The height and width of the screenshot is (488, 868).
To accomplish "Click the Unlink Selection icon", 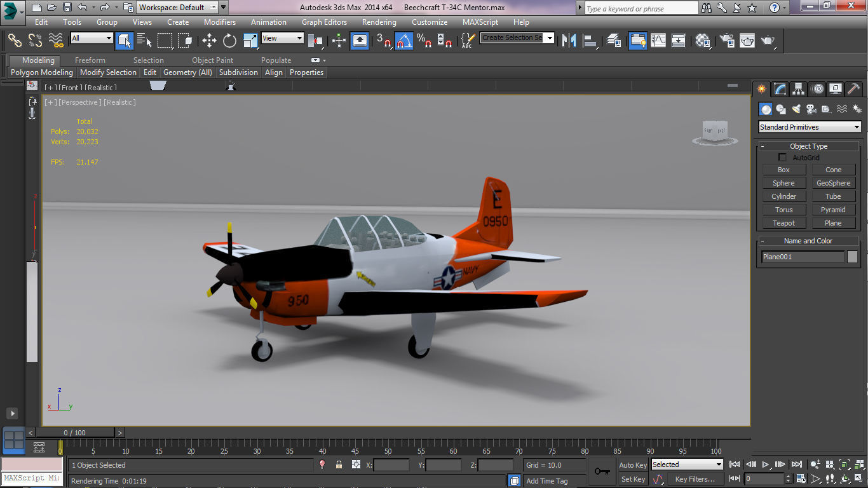I will [x=35, y=41].
